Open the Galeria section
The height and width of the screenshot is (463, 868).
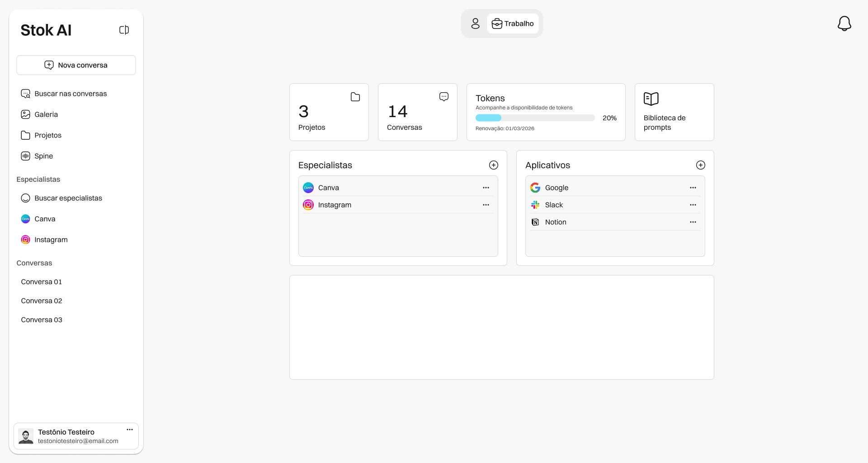tap(46, 114)
